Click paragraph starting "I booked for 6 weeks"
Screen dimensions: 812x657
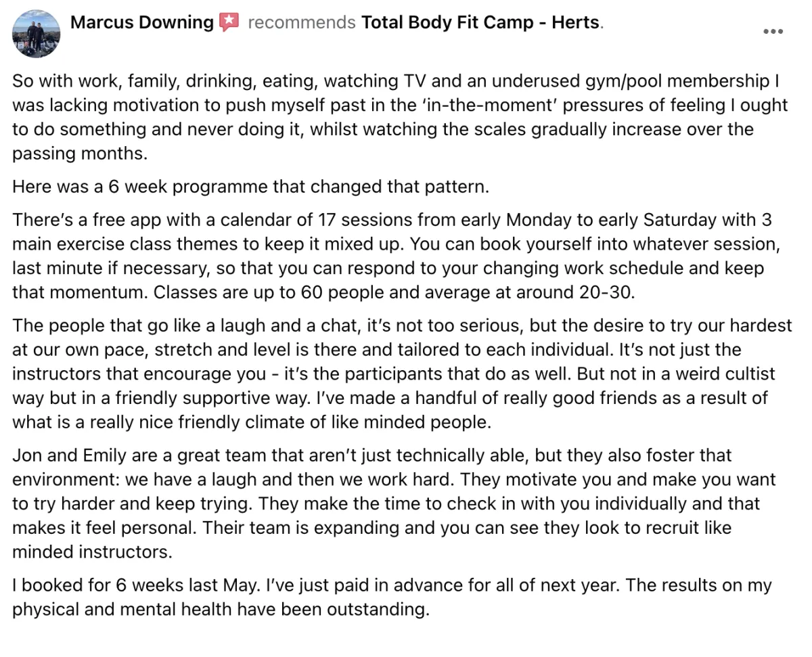[392, 597]
